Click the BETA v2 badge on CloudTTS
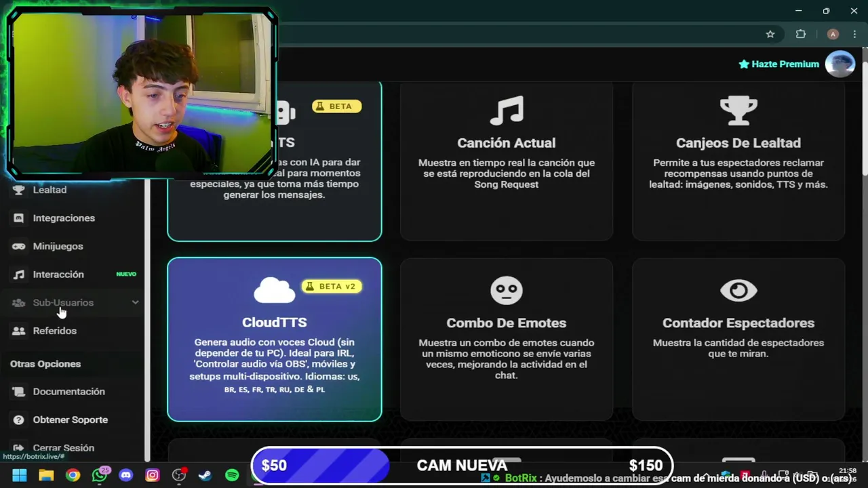The height and width of the screenshot is (488, 868). (x=332, y=286)
